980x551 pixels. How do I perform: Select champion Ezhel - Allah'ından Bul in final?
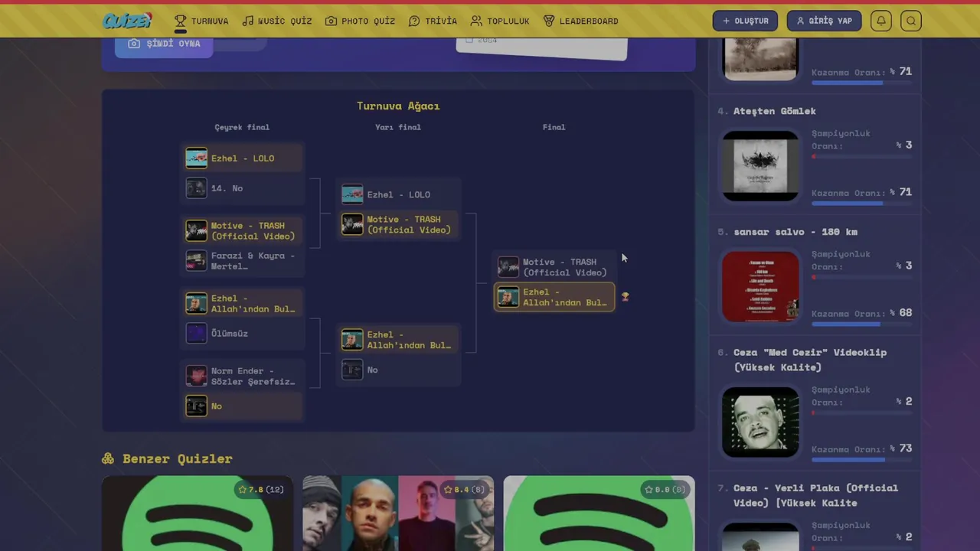pos(554,297)
